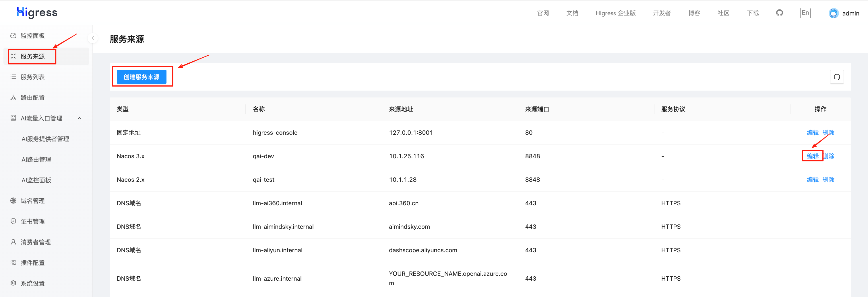Click the 服务协议 column header
The image size is (868, 297).
pos(673,109)
